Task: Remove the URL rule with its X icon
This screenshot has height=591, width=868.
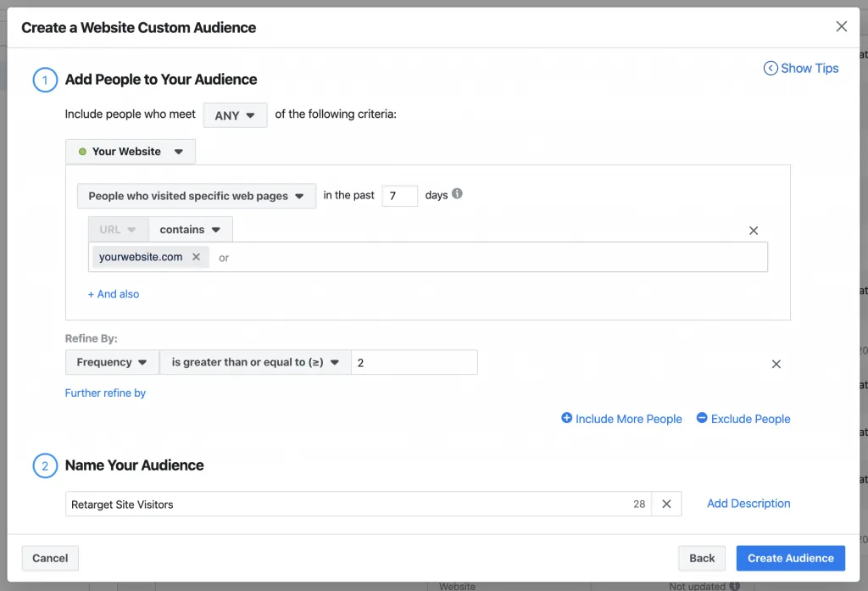Action: [754, 231]
